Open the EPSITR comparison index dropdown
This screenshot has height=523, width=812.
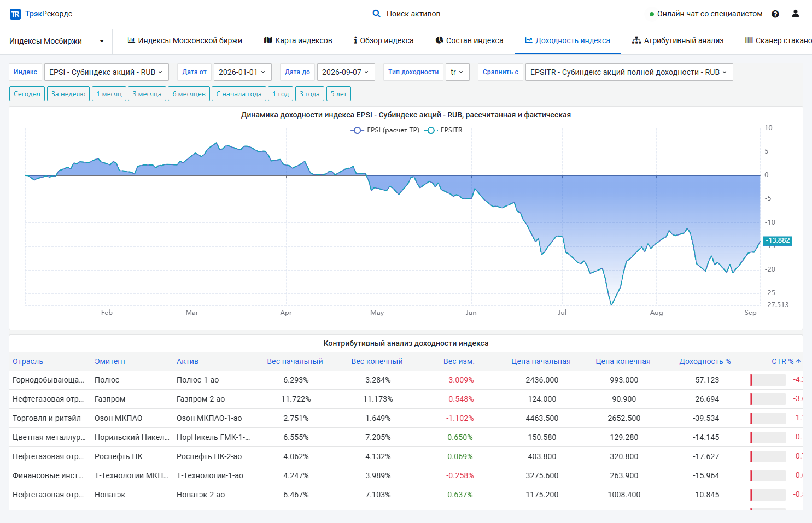click(x=629, y=72)
